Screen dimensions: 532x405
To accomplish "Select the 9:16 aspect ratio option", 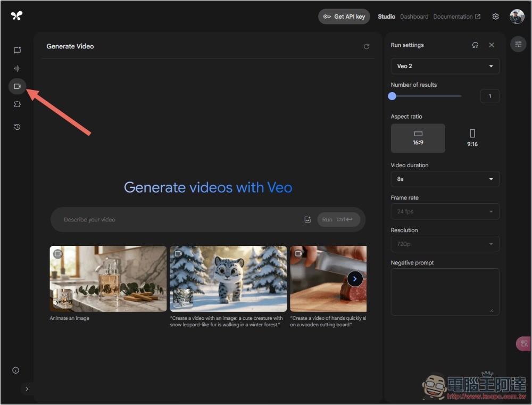I will [472, 138].
